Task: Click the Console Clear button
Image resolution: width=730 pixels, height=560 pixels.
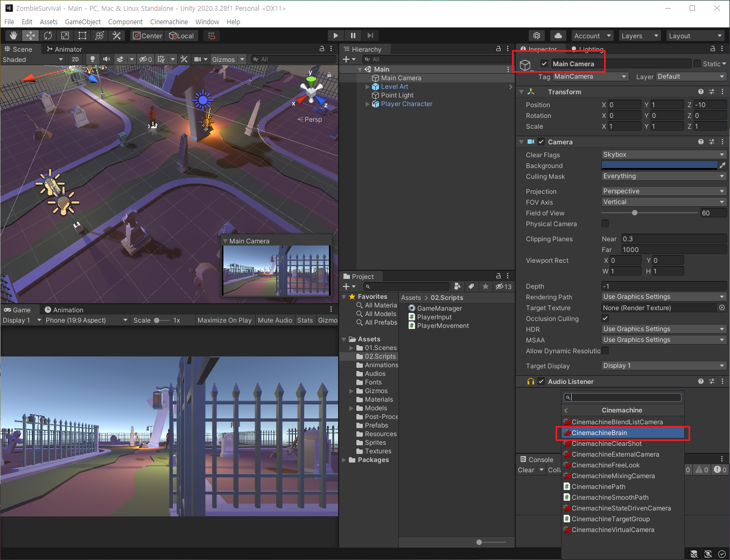Action: point(526,470)
